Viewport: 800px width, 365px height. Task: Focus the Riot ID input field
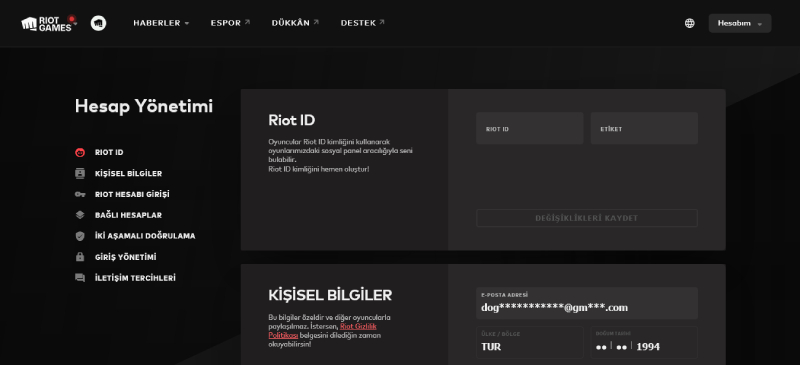tap(530, 129)
